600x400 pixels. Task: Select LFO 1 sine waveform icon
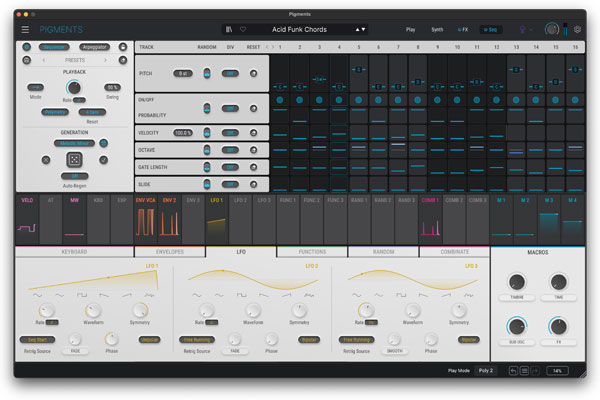tap(38, 295)
